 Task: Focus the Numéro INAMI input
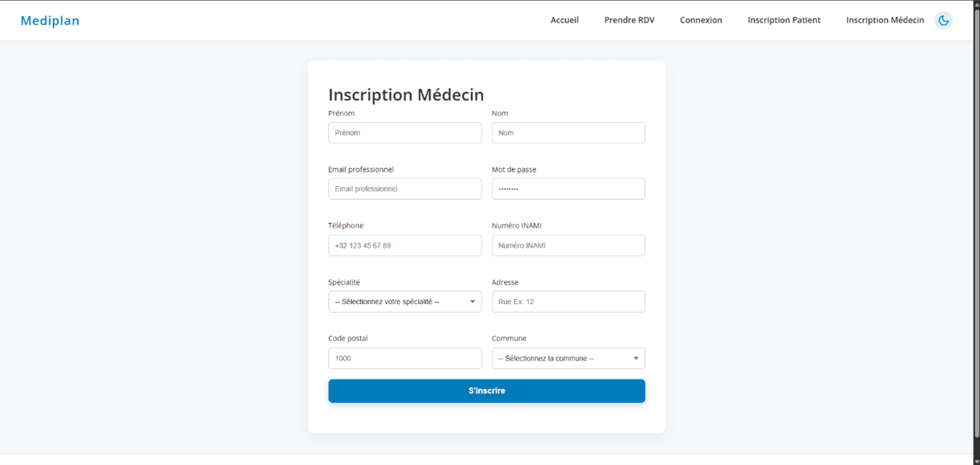click(x=568, y=245)
